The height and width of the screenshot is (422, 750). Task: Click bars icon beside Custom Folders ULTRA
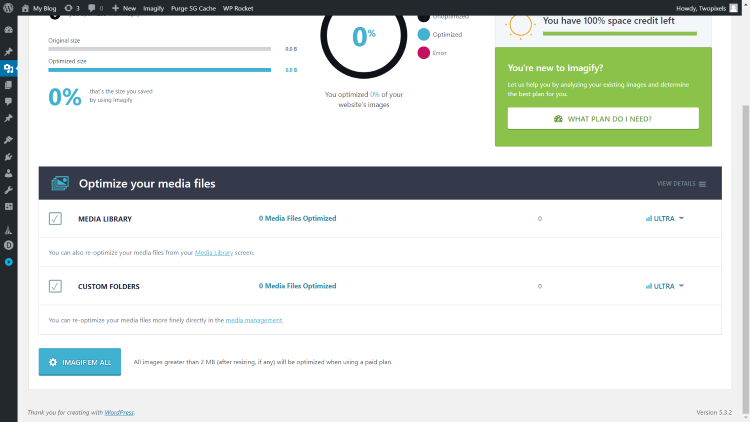click(x=649, y=286)
